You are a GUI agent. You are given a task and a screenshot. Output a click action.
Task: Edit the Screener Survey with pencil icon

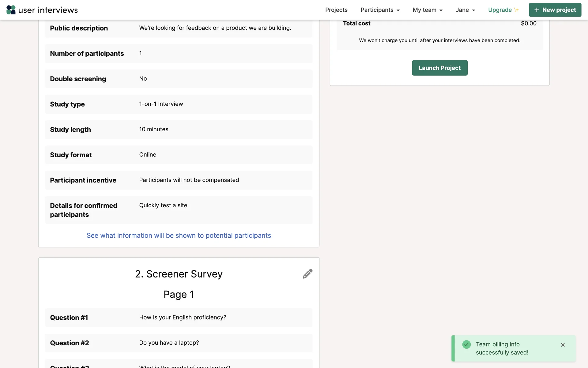tap(307, 274)
